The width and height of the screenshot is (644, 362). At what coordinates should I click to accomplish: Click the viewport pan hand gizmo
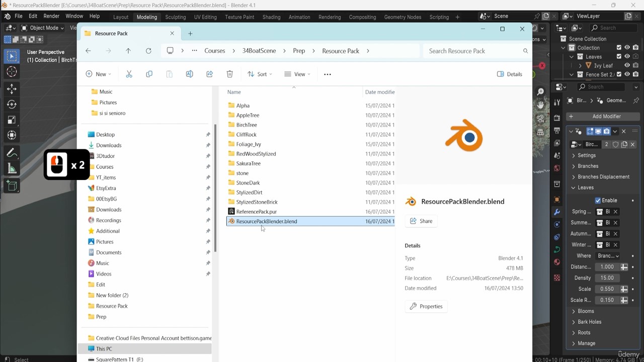coord(540,105)
